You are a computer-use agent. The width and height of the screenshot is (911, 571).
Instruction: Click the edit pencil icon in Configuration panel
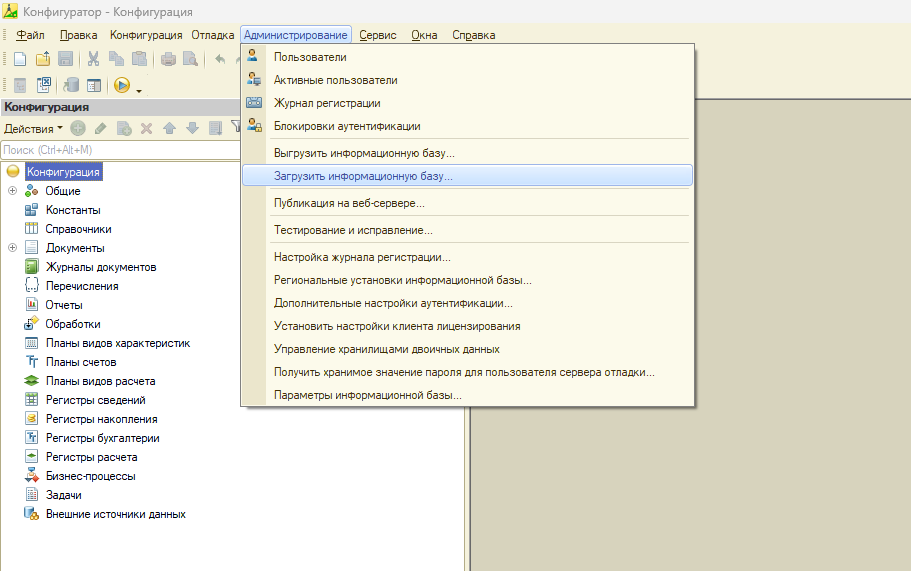tap(101, 128)
